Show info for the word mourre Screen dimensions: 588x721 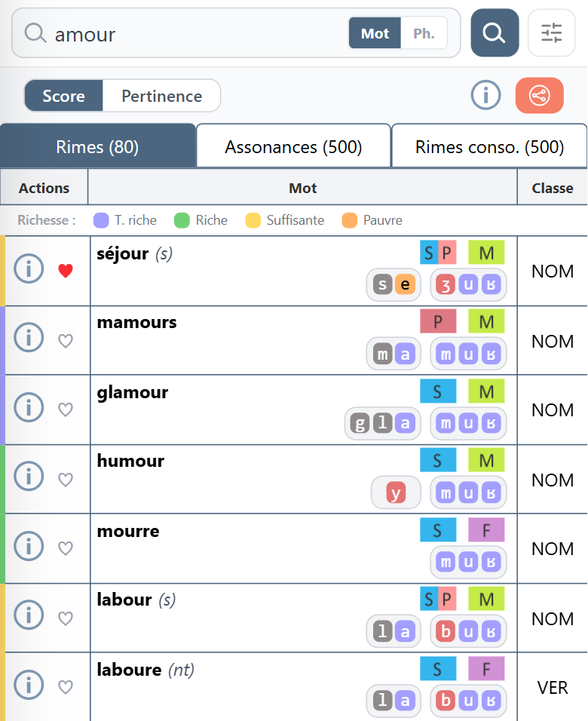click(29, 546)
